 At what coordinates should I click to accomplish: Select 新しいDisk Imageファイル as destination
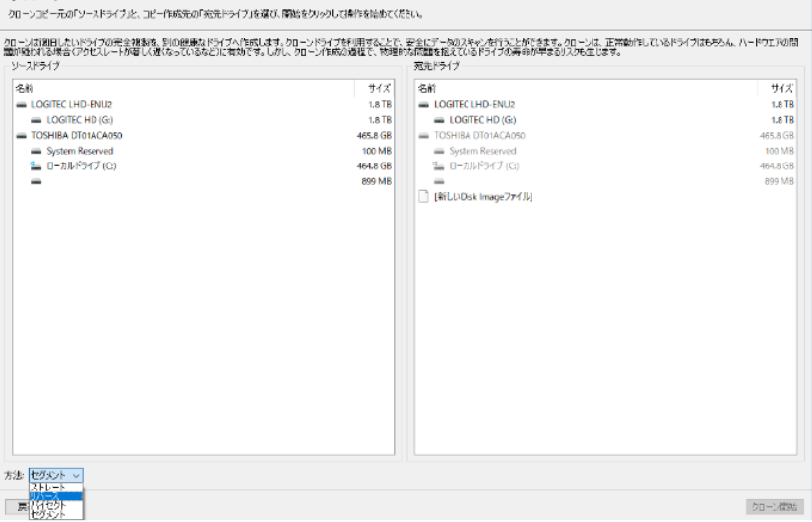point(483,197)
